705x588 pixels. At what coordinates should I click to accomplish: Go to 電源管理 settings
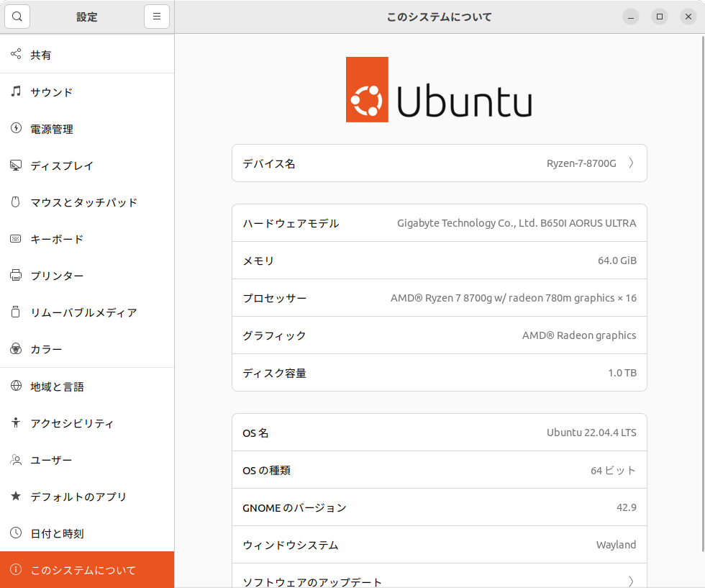(x=87, y=129)
